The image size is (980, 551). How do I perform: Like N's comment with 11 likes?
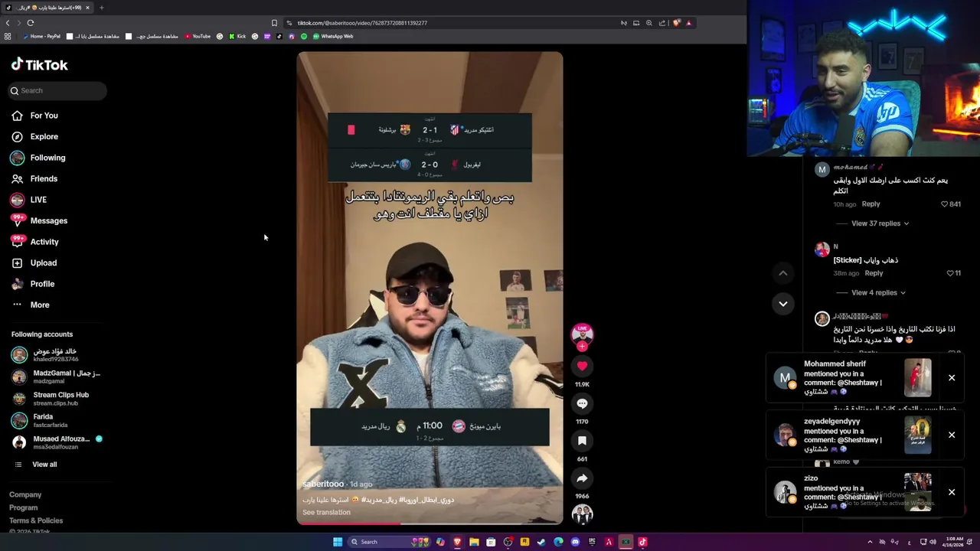950,273
